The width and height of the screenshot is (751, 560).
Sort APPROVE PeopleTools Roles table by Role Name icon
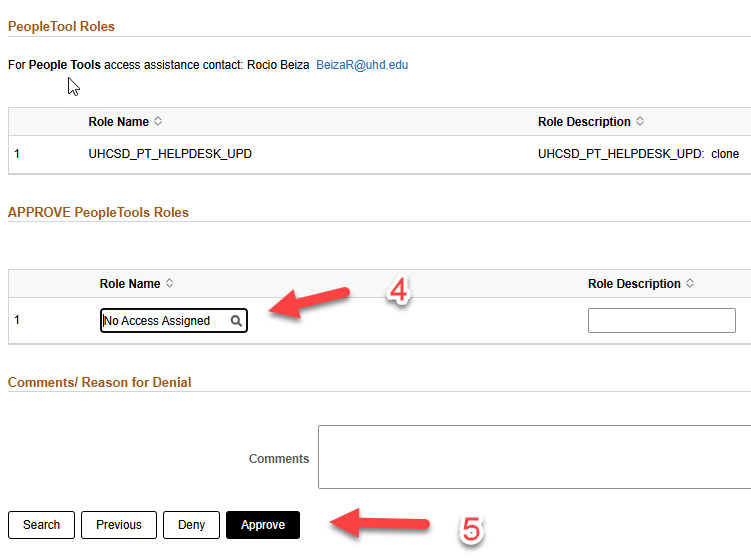tap(169, 284)
